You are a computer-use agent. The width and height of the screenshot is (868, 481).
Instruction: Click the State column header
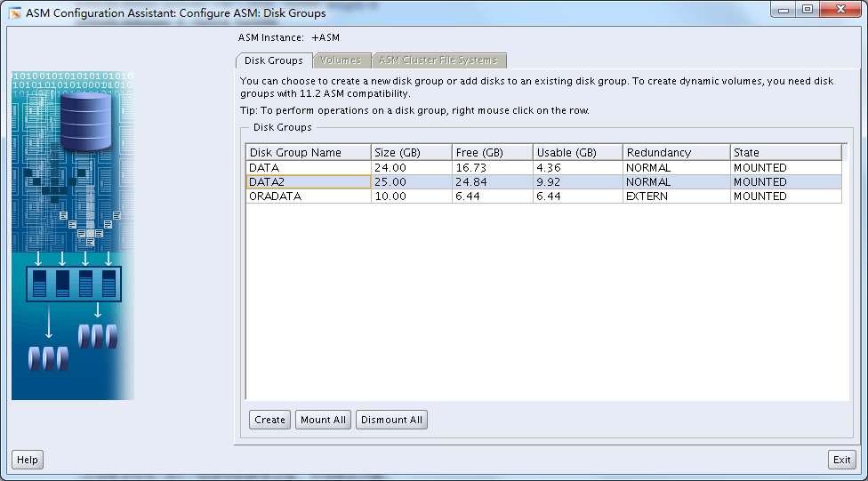786,152
